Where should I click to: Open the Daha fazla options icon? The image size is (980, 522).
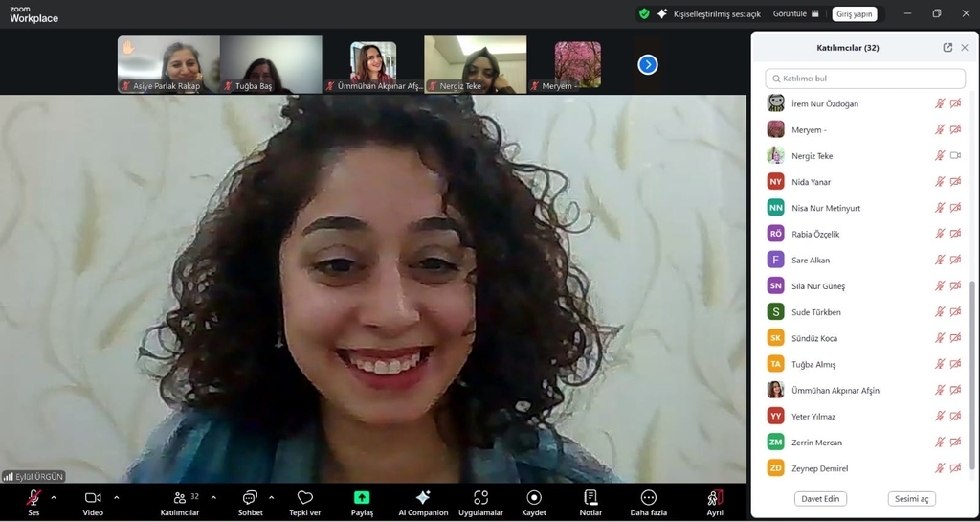(648, 498)
